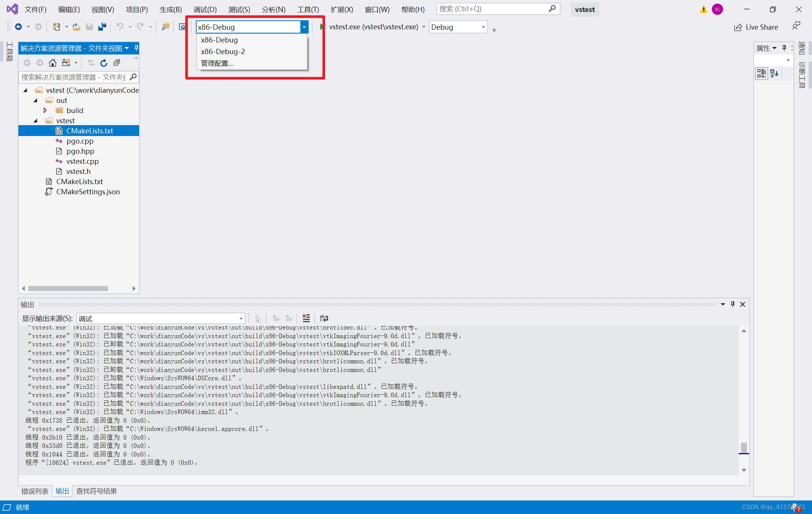This screenshot has height=514, width=812.
Task: Switch to the 错误列表 tab
Action: [35, 491]
